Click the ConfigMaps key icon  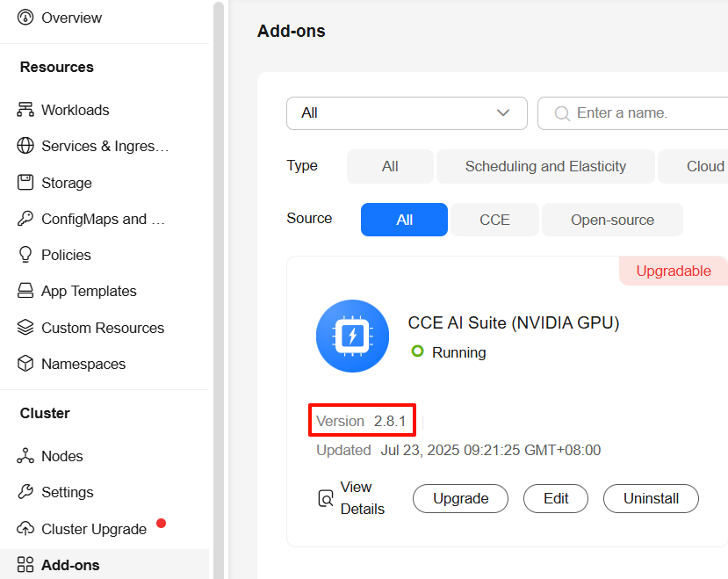click(x=25, y=219)
